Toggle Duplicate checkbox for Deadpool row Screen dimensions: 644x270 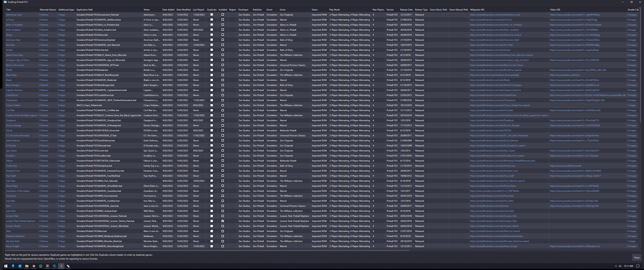[x=211, y=120]
